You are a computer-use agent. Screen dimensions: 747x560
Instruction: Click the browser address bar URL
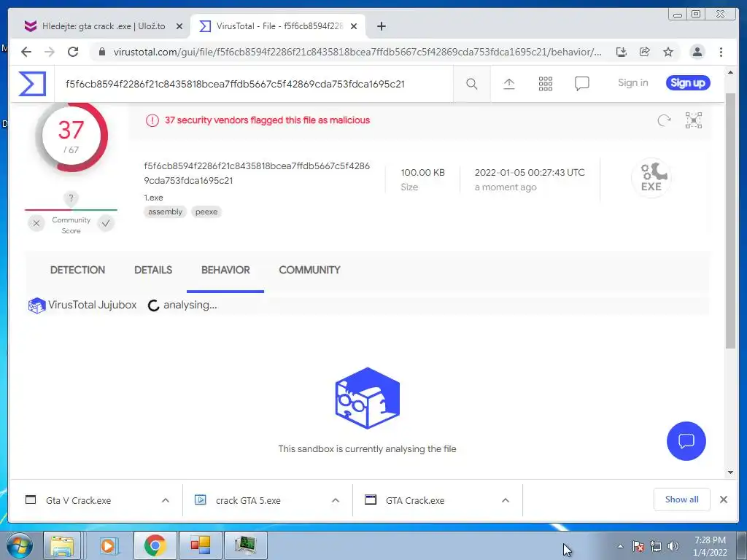[x=357, y=52]
